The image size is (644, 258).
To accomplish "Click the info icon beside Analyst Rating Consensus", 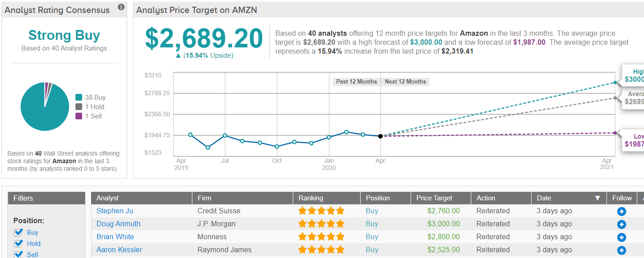I will (121, 7).
